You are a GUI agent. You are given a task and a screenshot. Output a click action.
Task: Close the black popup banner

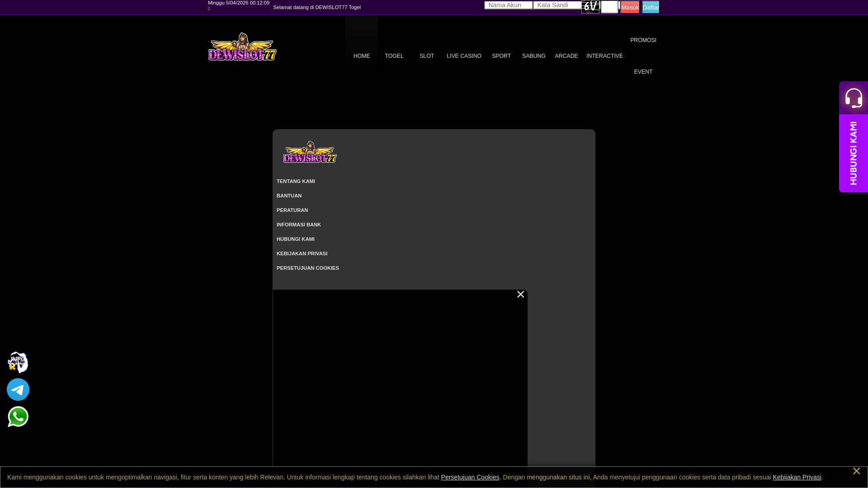pos(520,295)
